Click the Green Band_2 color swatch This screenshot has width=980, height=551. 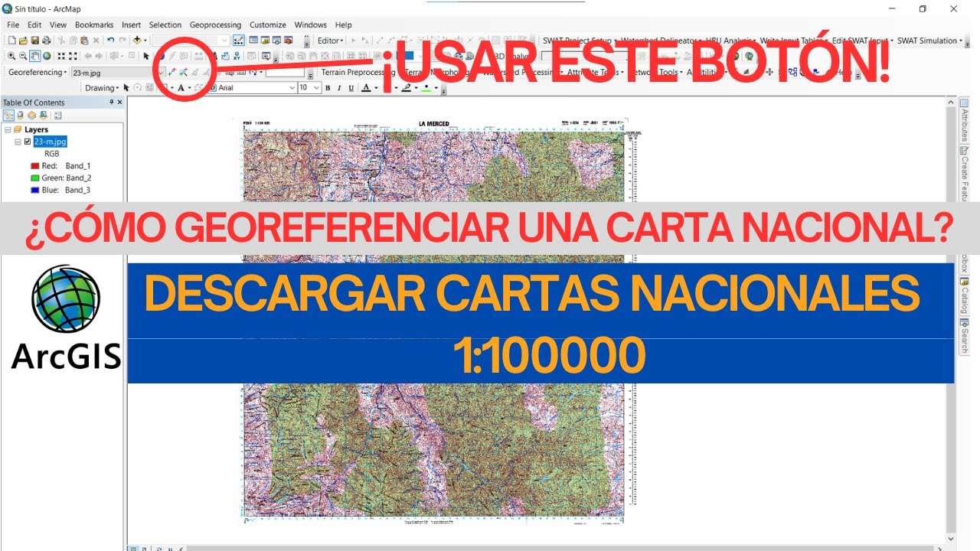(35, 178)
